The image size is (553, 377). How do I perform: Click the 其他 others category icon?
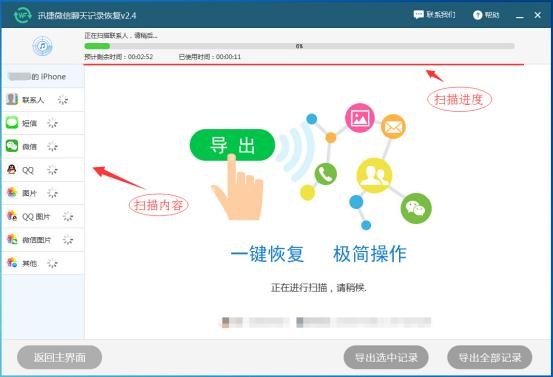12,262
